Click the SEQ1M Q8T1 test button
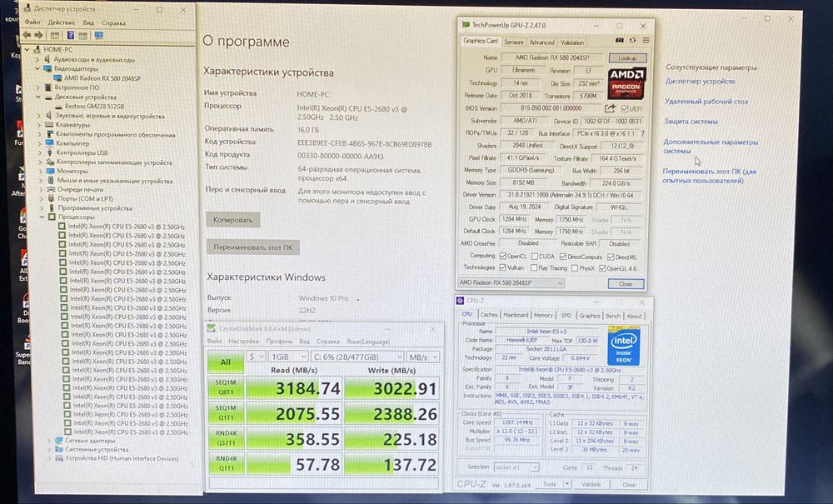This screenshot has height=504, width=833. 226,387
